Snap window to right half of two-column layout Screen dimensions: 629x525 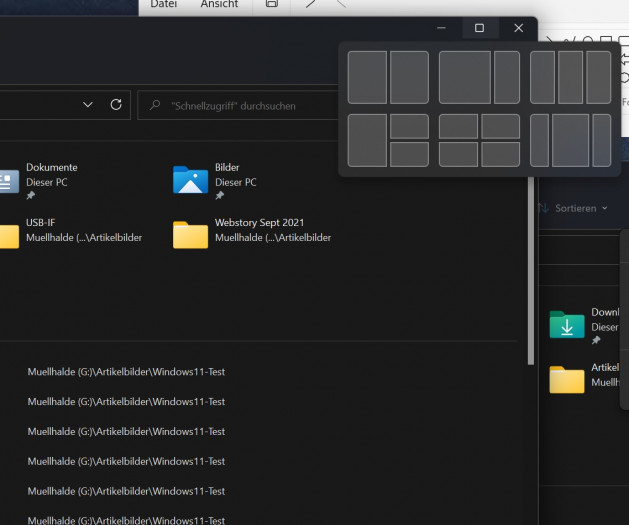click(x=409, y=77)
